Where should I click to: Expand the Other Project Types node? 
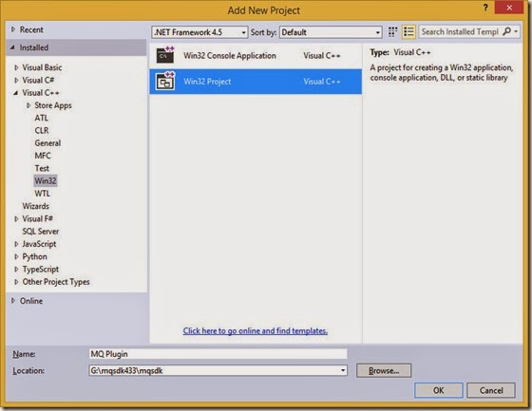(16, 282)
